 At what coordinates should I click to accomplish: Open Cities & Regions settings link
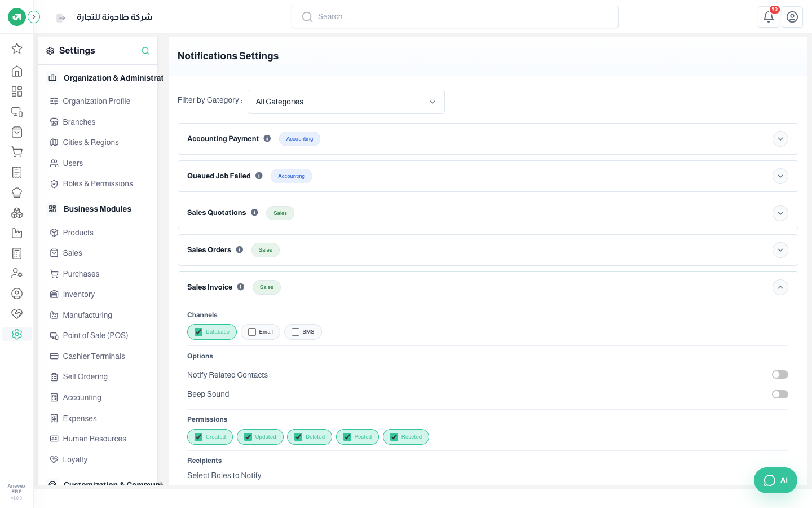tap(91, 142)
